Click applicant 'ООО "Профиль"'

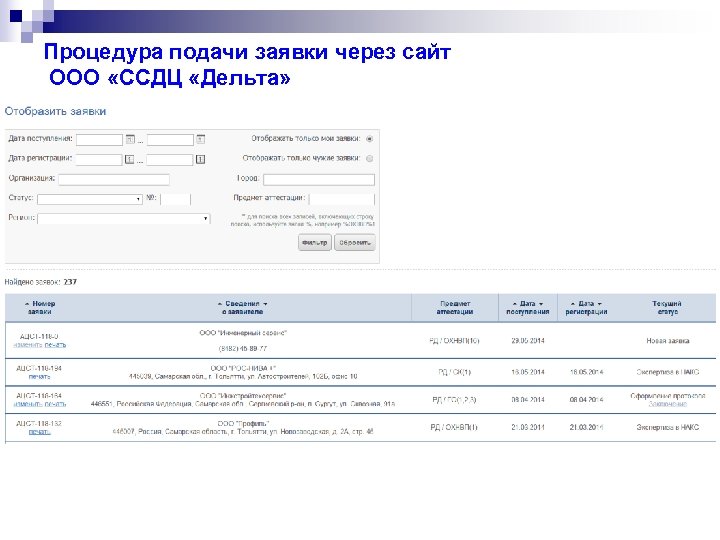243,423
